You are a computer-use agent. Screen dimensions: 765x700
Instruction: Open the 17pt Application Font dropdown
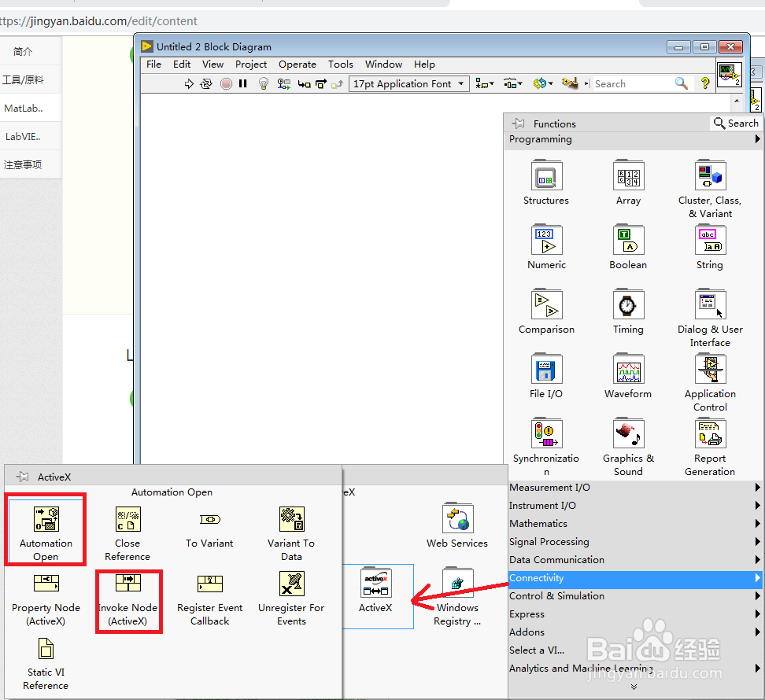(x=408, y=84)
